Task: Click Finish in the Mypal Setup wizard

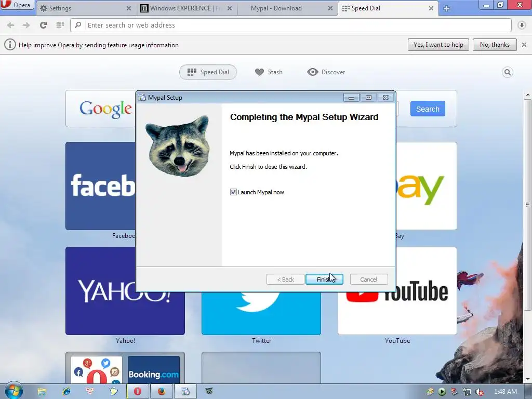Action: point(324,279)
